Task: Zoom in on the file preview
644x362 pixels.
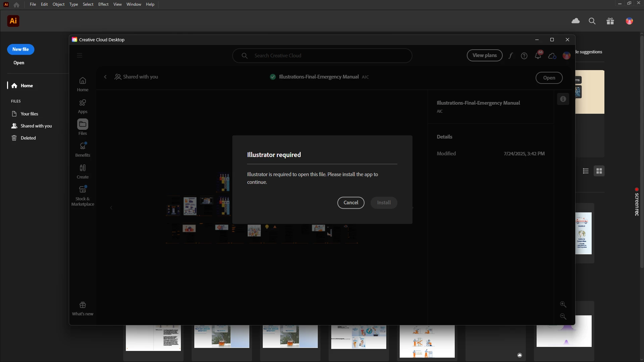Action: [x=563, y=304]
